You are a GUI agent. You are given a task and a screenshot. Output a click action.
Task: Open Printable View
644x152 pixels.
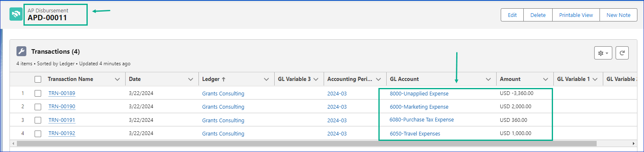pos(576,15)
